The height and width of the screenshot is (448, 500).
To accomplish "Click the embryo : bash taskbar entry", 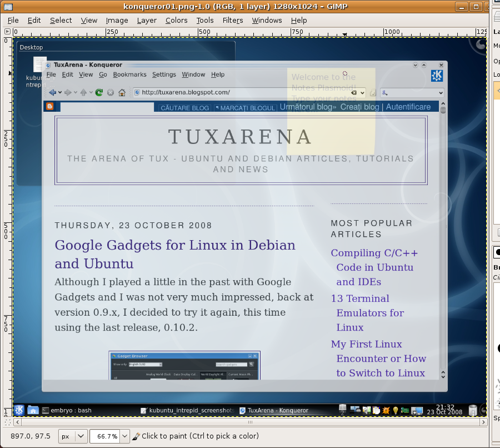I will click(x=67, y=410).
